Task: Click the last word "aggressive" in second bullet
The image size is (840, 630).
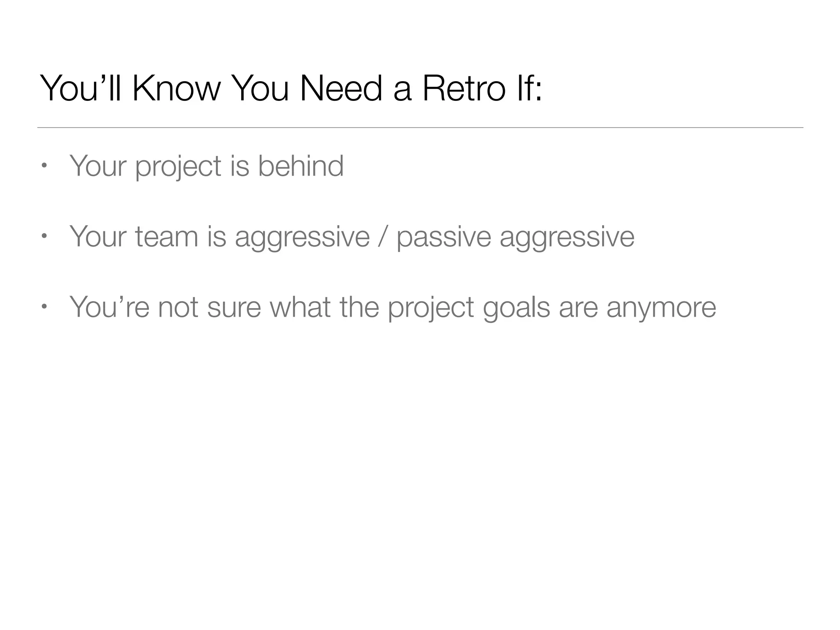Action: (567, 239)
